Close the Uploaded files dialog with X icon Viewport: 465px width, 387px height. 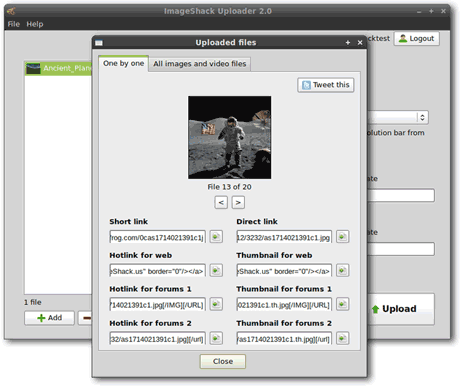pos(360,43)
